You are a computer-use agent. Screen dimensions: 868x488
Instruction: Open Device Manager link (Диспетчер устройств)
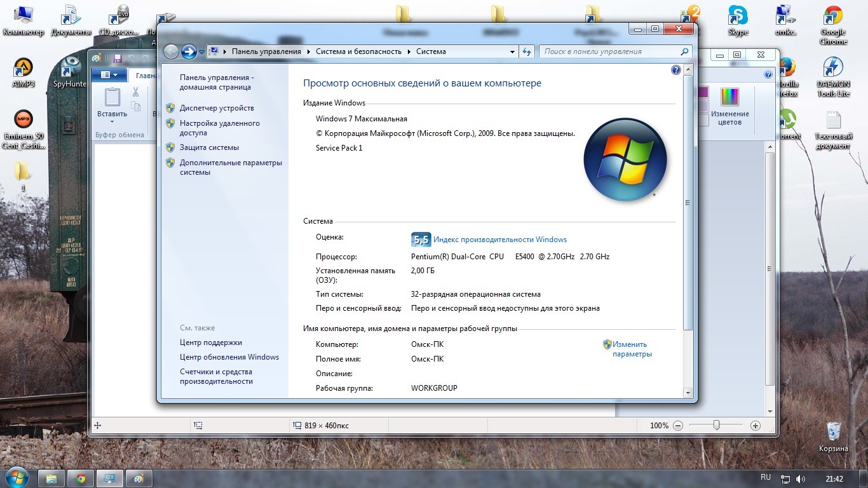coord(216,108)
